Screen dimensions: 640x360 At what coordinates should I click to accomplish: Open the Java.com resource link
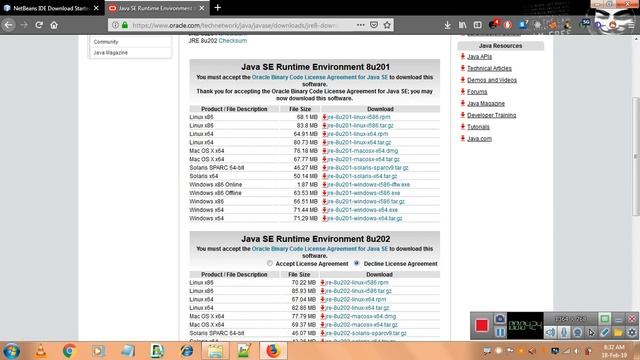(479, 139)
